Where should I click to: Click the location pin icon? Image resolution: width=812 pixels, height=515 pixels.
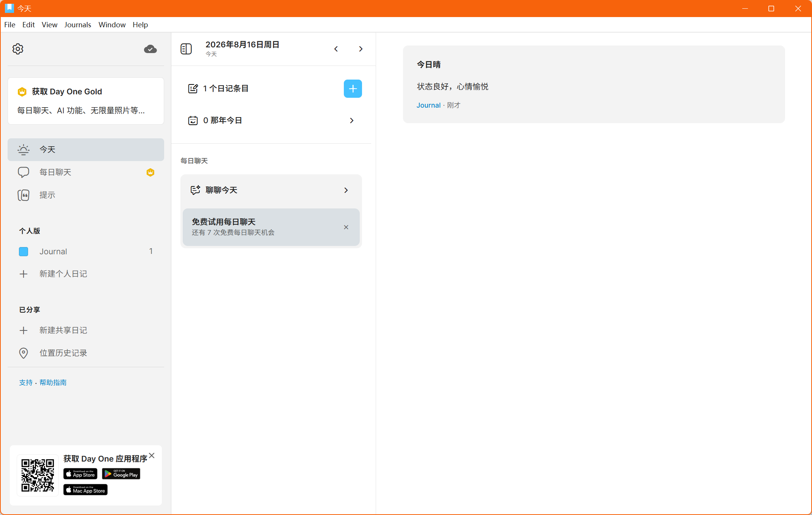[24, 353]
